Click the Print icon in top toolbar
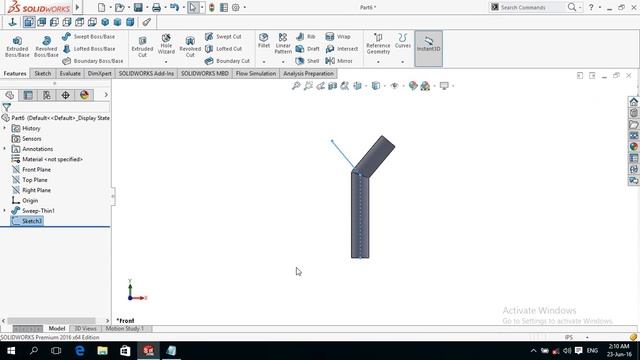 click(156, 7)
